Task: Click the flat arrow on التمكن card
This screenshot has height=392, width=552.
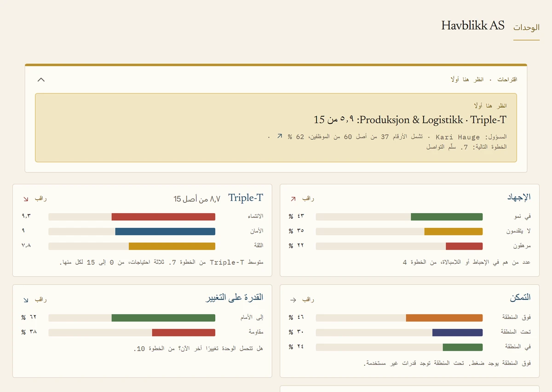Action: click(x=293, y=300)
